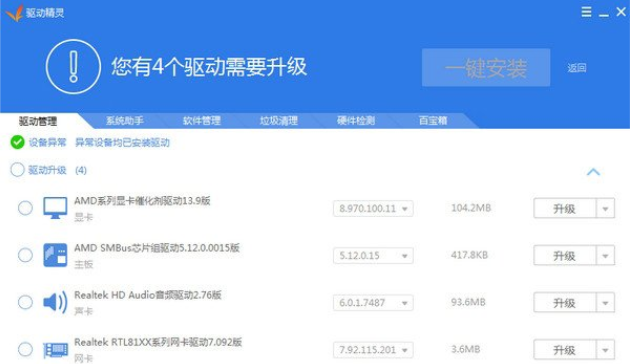The width and height of the screenshot is (631, 364).
Task: Select the Realtek RTL81XX网卡驱动 radio button
Action: (25, 349)
